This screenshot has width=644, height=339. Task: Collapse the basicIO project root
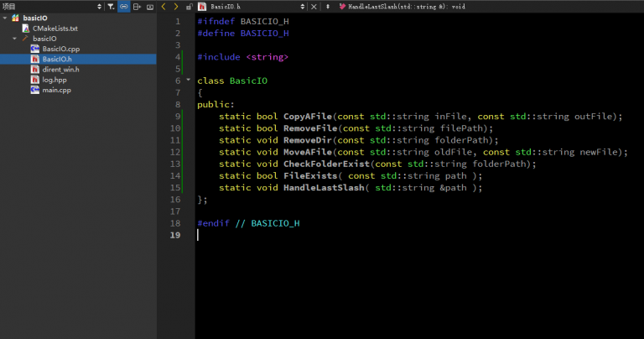(5, 18)
